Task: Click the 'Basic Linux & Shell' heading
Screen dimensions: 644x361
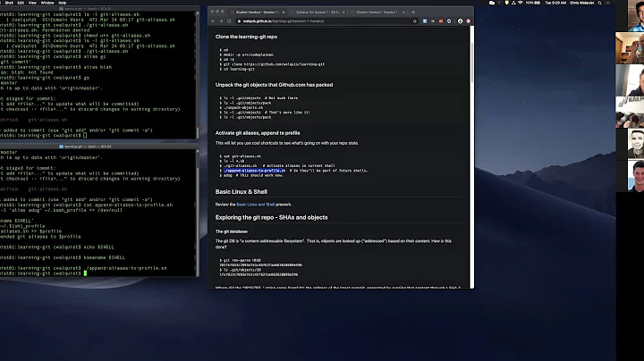Action: coord(241,191)
